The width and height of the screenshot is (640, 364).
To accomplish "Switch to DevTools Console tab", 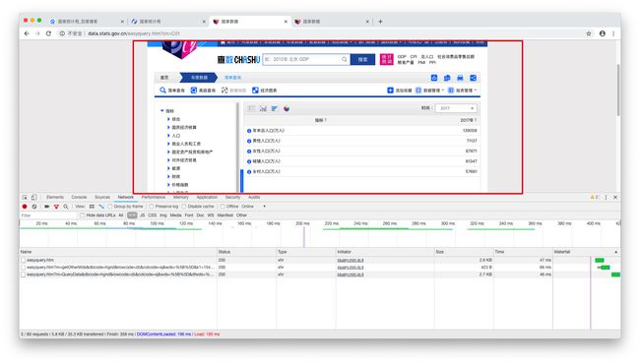I will tap(79, 198).
